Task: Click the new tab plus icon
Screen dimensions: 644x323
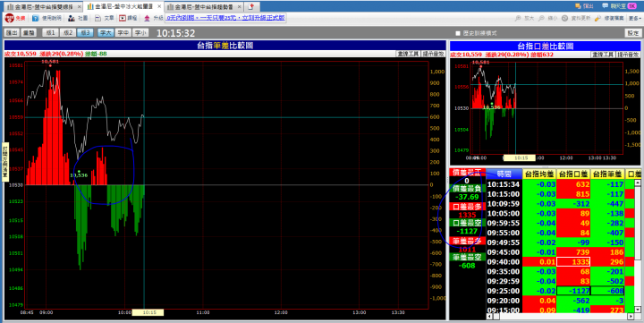Action: pos(251,6)
